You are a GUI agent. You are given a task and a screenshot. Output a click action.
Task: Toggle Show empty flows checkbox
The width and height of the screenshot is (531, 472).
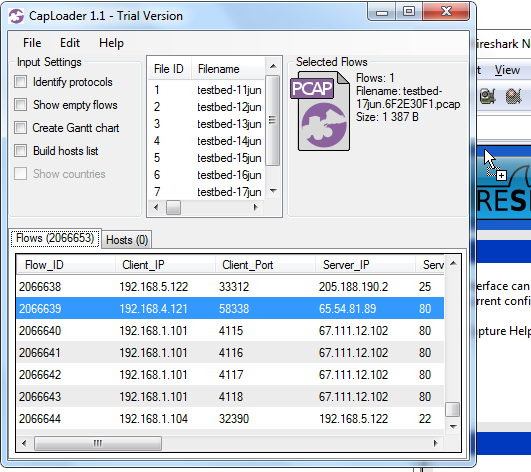point(21,105)
